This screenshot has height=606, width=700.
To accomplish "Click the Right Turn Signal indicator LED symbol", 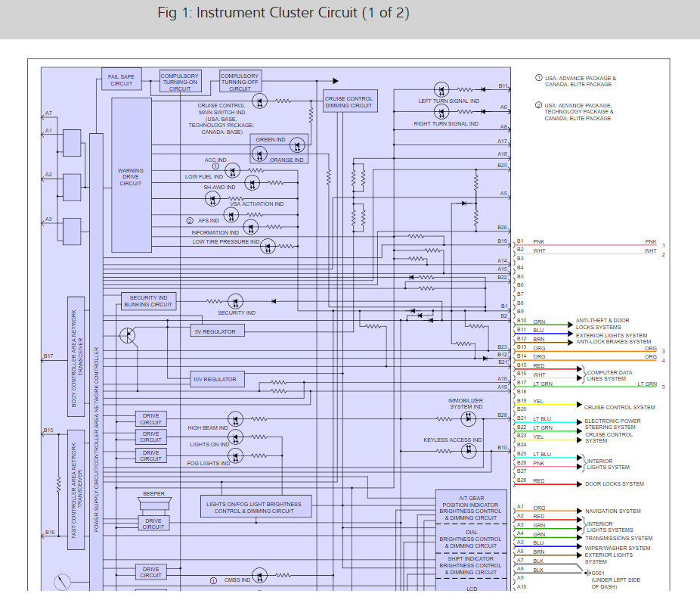I will 441,112.
